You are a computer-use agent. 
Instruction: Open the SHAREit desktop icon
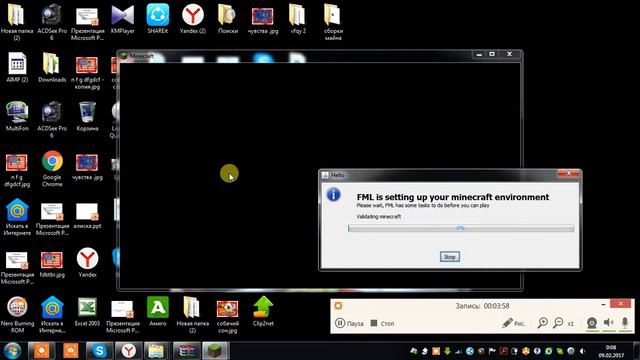158,19
